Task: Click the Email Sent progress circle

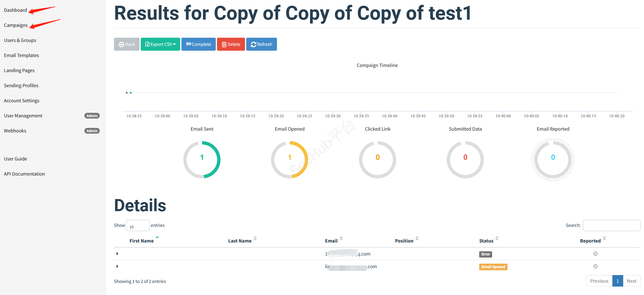Action: 202,160
